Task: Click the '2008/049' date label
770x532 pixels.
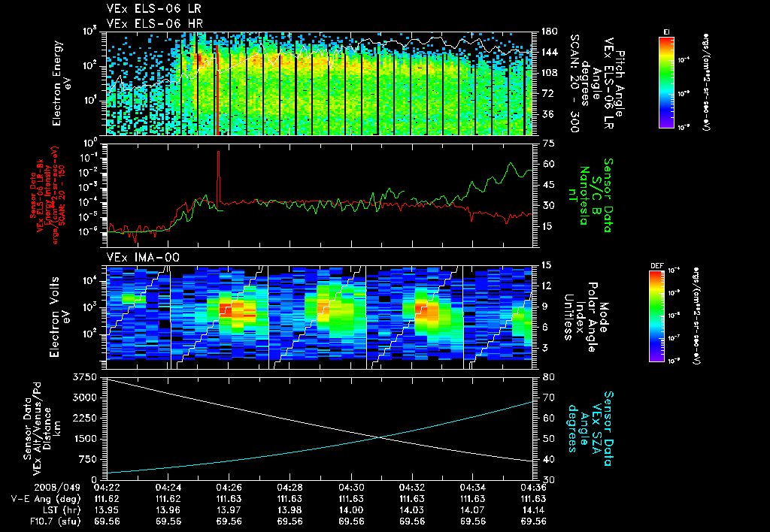Action: (57, 488)
